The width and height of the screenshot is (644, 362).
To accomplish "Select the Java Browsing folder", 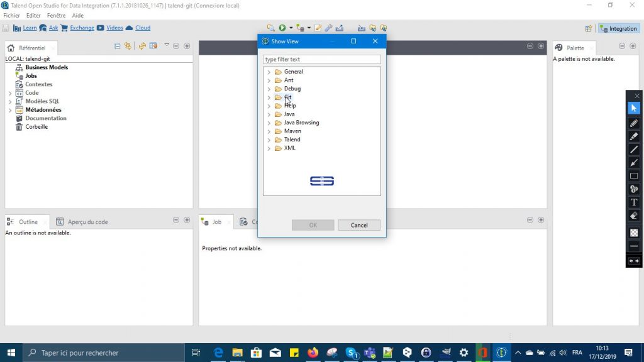I will [301, 123].
